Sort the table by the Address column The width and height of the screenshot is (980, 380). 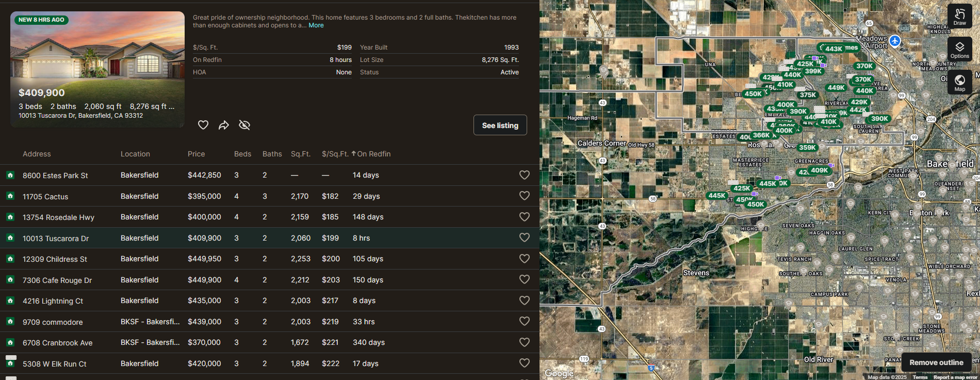click(x=37, y=154)
